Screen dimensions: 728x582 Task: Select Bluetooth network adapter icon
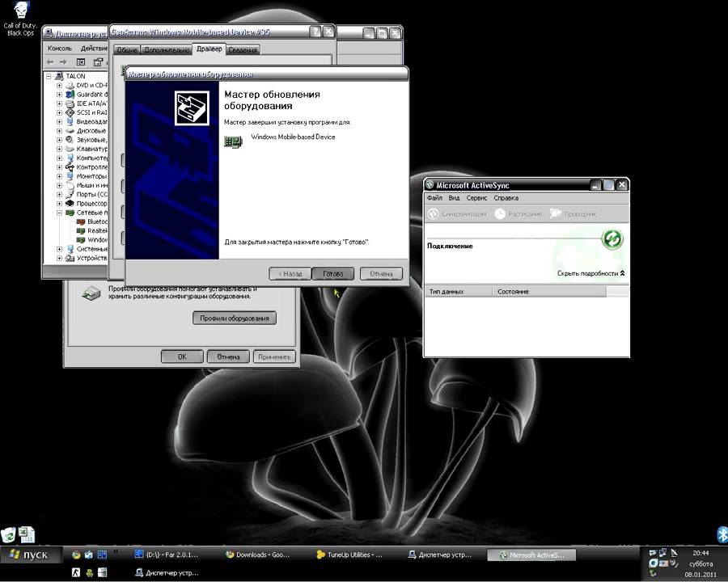(x=81, y=221)
